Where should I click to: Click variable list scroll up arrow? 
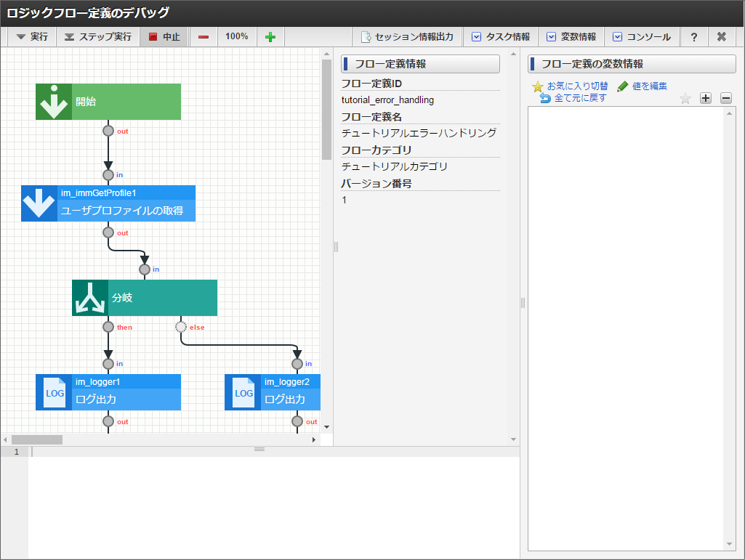pos(729,113)
